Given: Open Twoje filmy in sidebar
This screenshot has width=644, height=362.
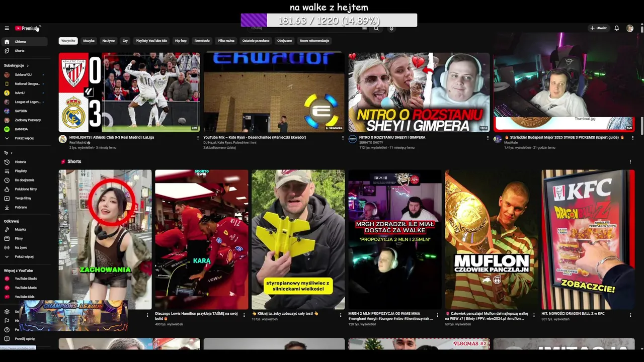Looking at the screenshot, I should (25, 198).
